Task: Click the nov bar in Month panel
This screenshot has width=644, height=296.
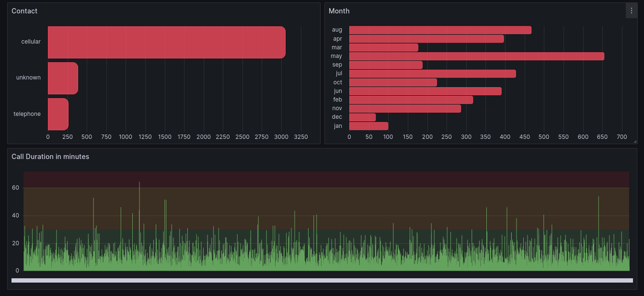Action: tap(405, 108)
